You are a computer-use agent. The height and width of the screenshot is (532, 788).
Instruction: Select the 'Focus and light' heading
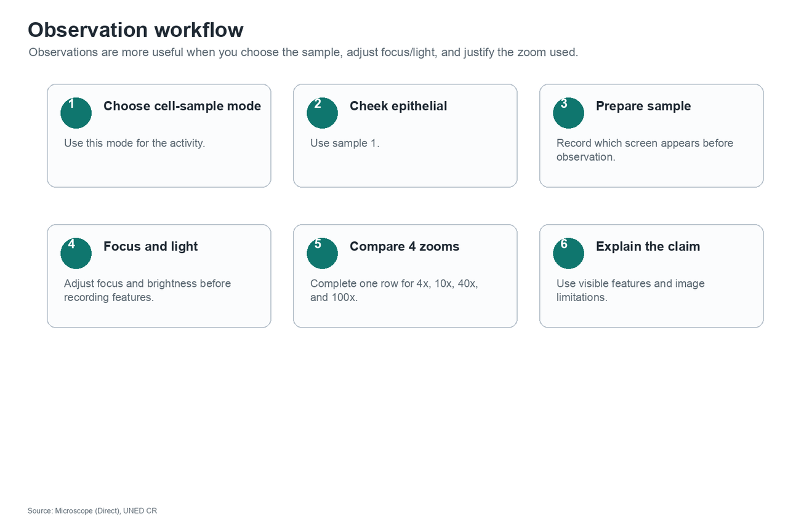tap(150, 246)
